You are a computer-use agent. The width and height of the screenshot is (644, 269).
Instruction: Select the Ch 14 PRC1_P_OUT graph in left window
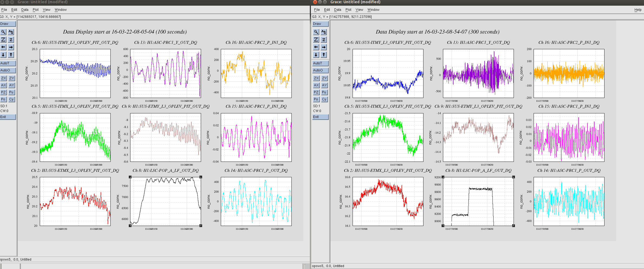pos(256,201)
